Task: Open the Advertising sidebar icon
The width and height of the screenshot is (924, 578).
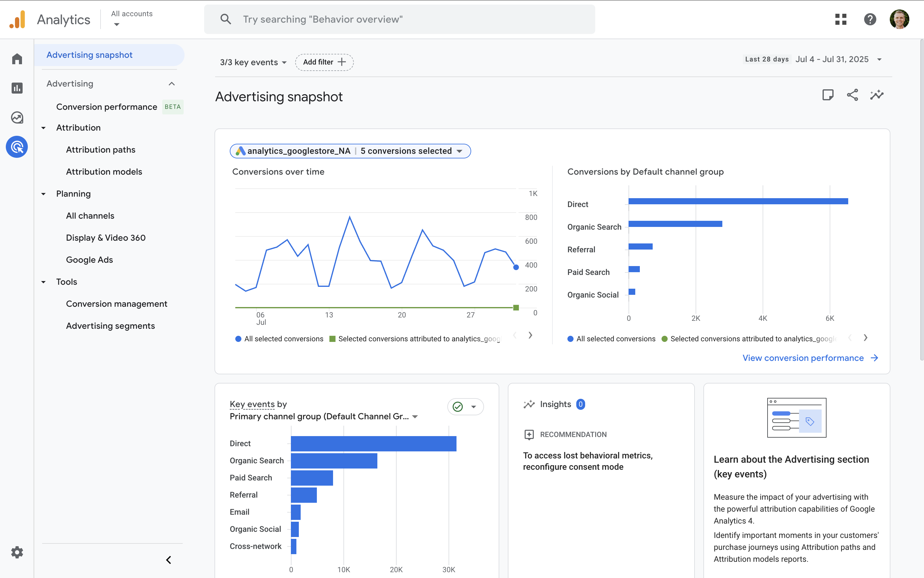Action: [17, 147]
